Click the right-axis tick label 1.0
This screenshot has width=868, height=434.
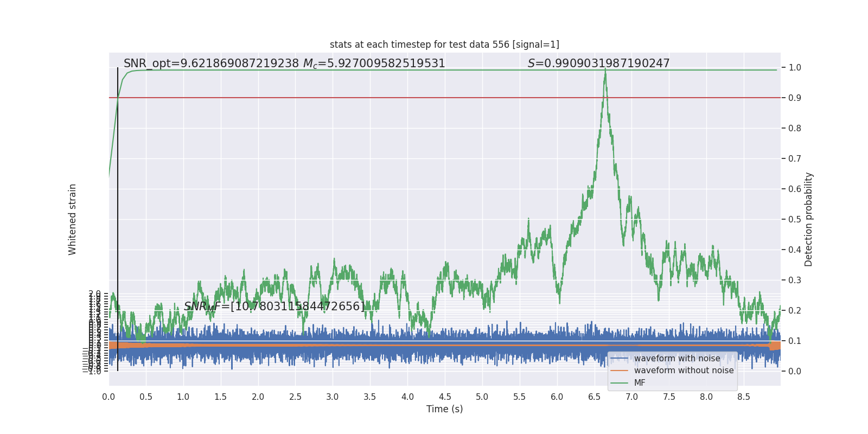795,68
